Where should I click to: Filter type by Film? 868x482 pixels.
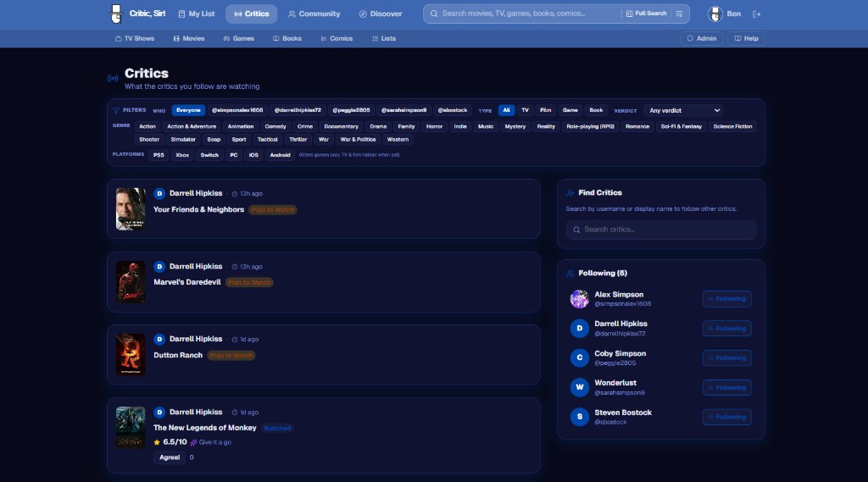pos(545,110)
